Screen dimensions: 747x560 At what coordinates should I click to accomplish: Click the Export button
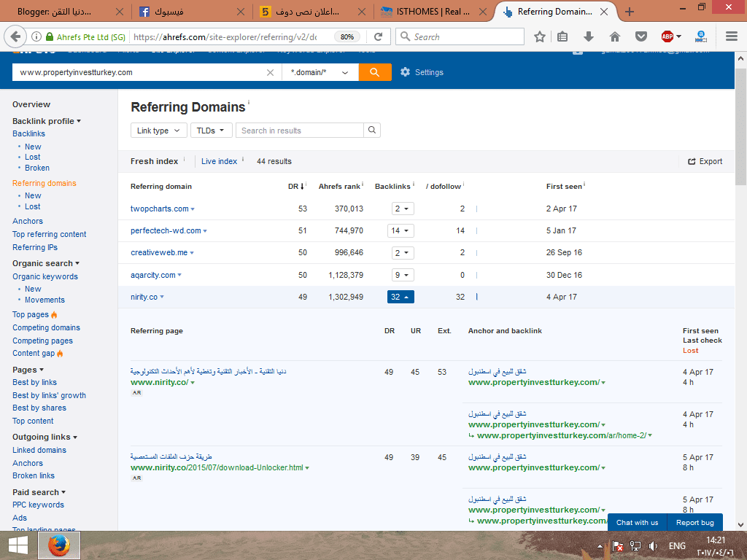pos(705,161)
